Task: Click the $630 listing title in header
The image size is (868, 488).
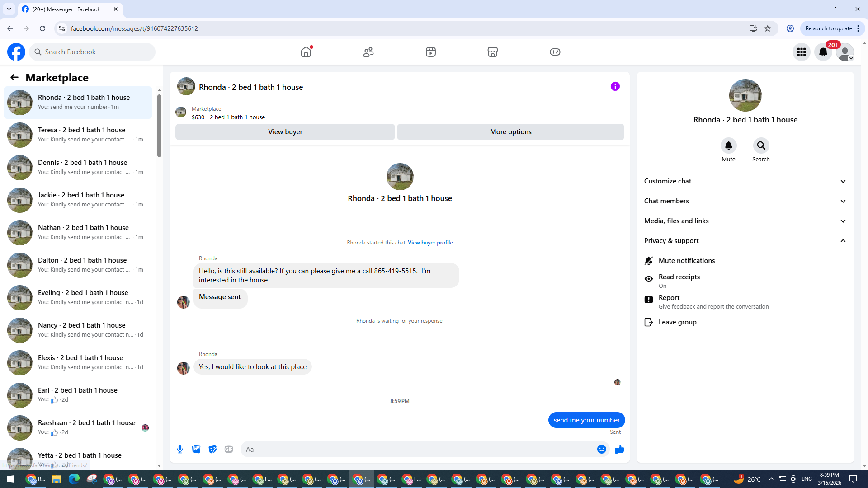Action: [228, 117]
